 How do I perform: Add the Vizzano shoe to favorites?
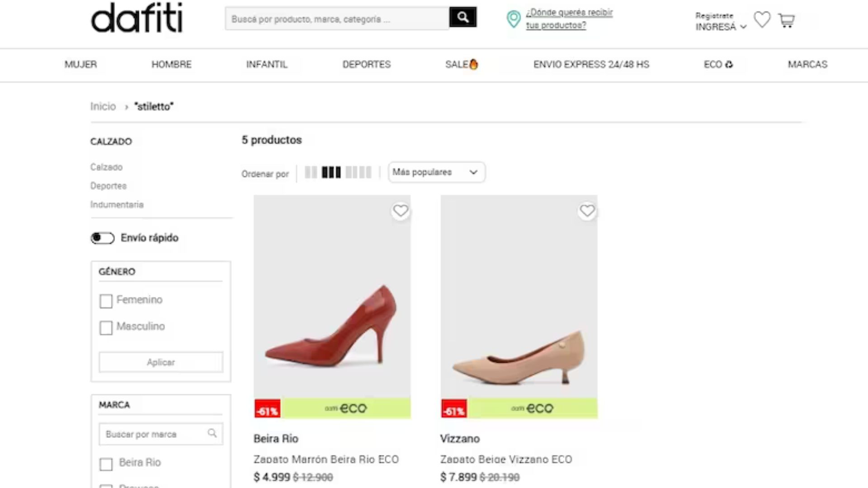(x=587, y=211)
